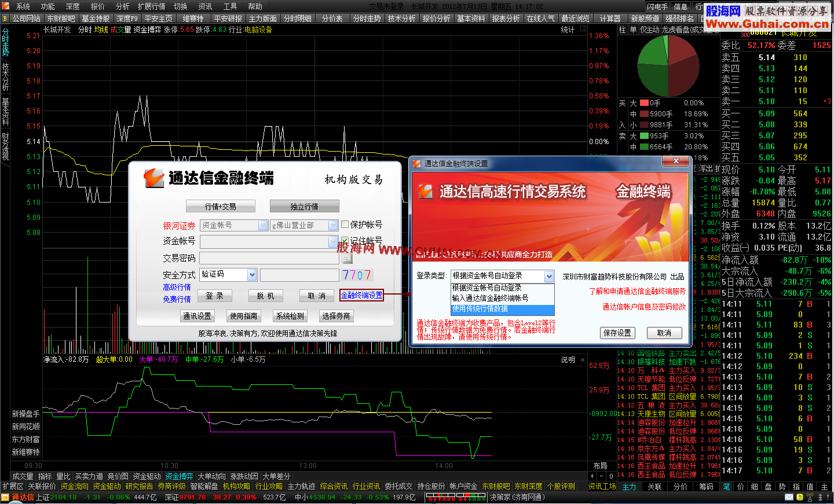Image resolution: width=834 pixels, height=504 pixels.
Task: Open the 免费行情 link
Action: pyautogui.click(x=177, y=299)
